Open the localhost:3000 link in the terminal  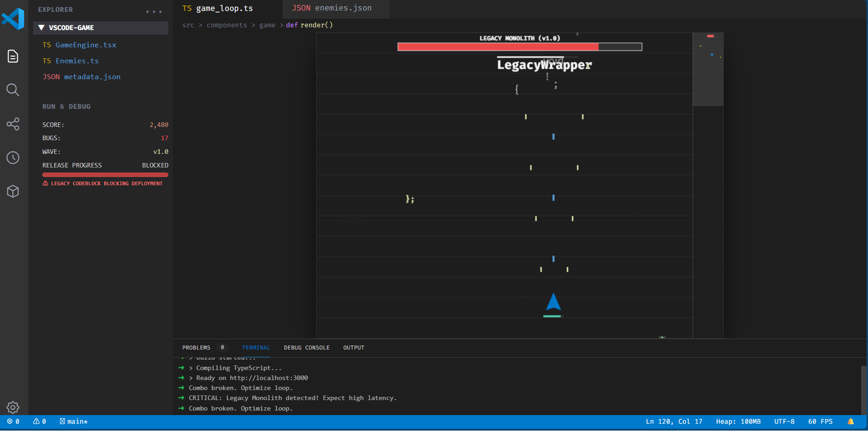268,378
